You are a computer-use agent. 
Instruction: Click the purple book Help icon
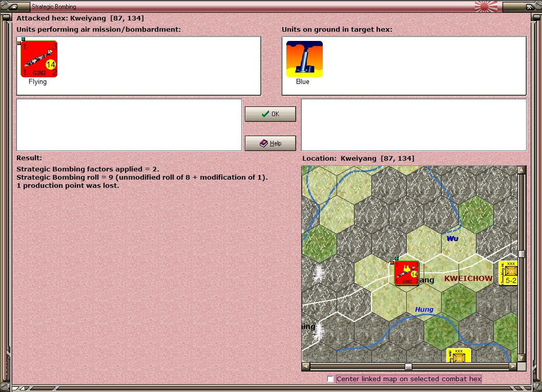pyautogui.click(x=264, y=143)
